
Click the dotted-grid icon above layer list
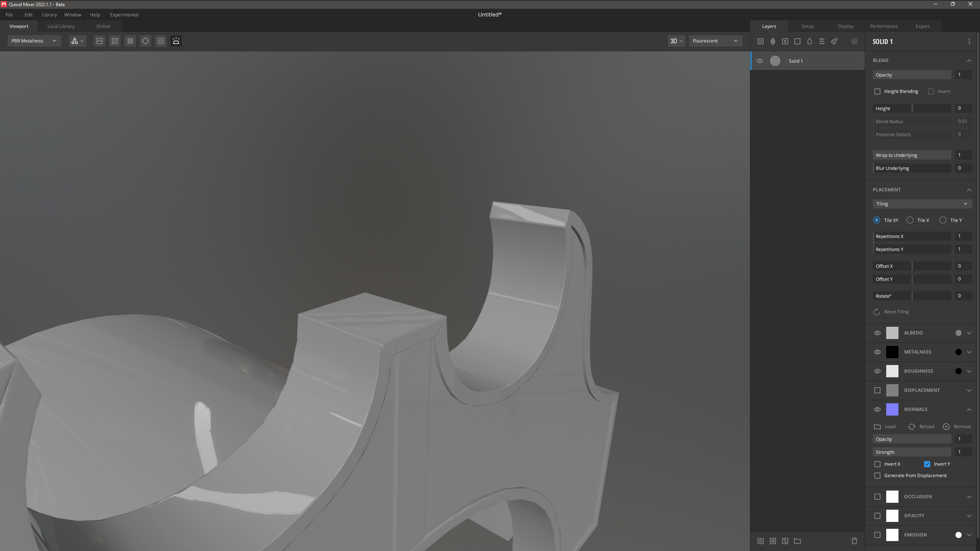tap(761, 41)
